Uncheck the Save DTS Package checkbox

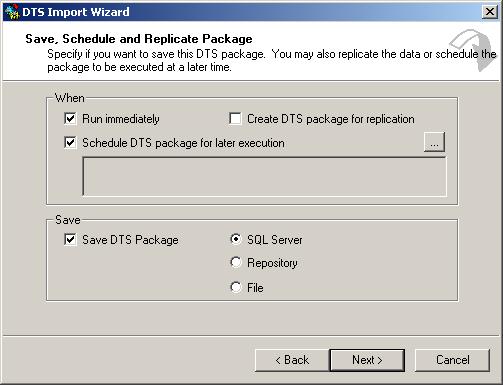point(70,239)
